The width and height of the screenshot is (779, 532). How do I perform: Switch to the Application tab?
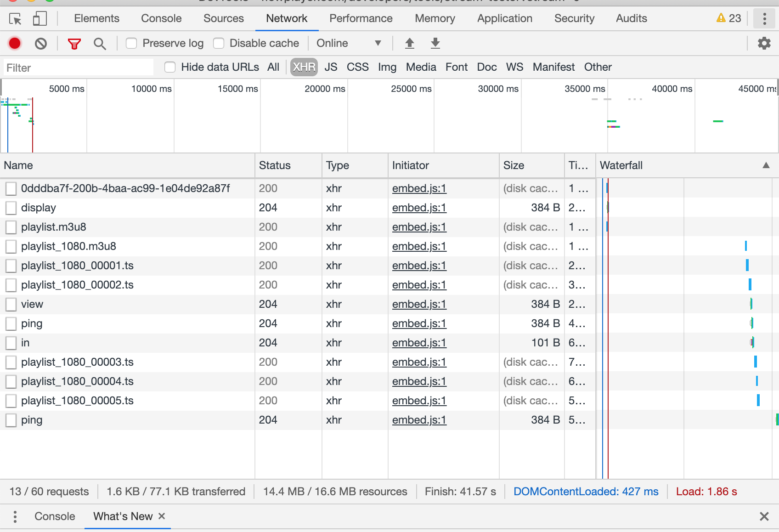pos(504,18)
